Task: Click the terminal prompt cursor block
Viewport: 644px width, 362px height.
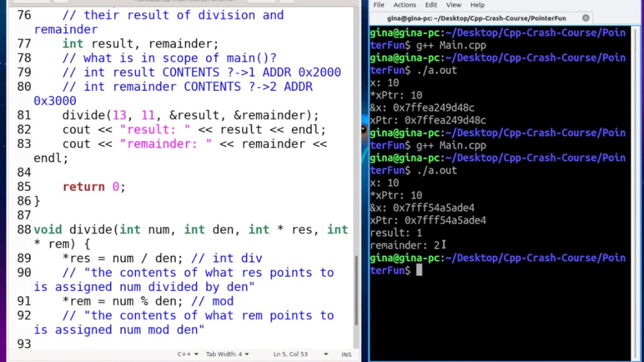Action: click(419, 270)
